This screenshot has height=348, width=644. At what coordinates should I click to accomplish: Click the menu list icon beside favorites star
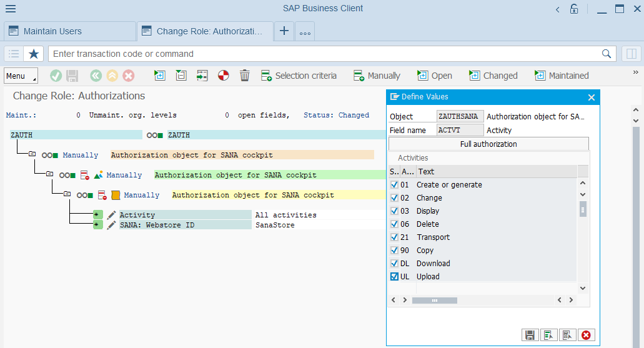[14, 54]
